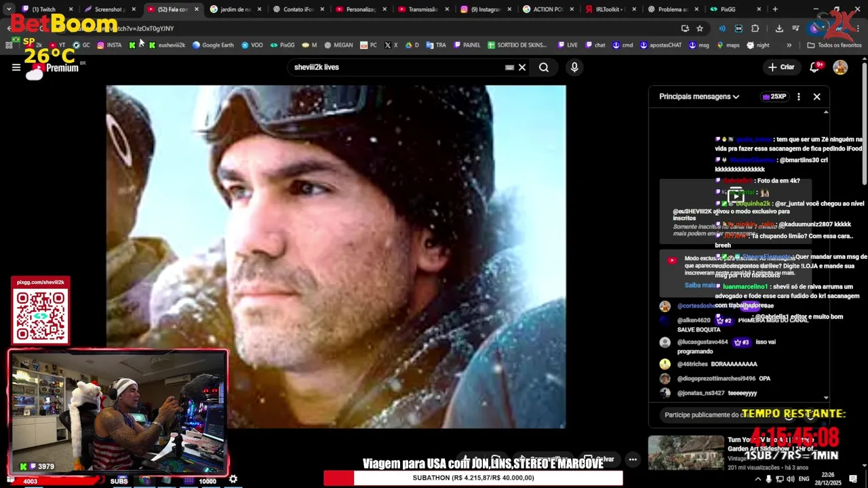Open the LIVE bookmark

568,45
